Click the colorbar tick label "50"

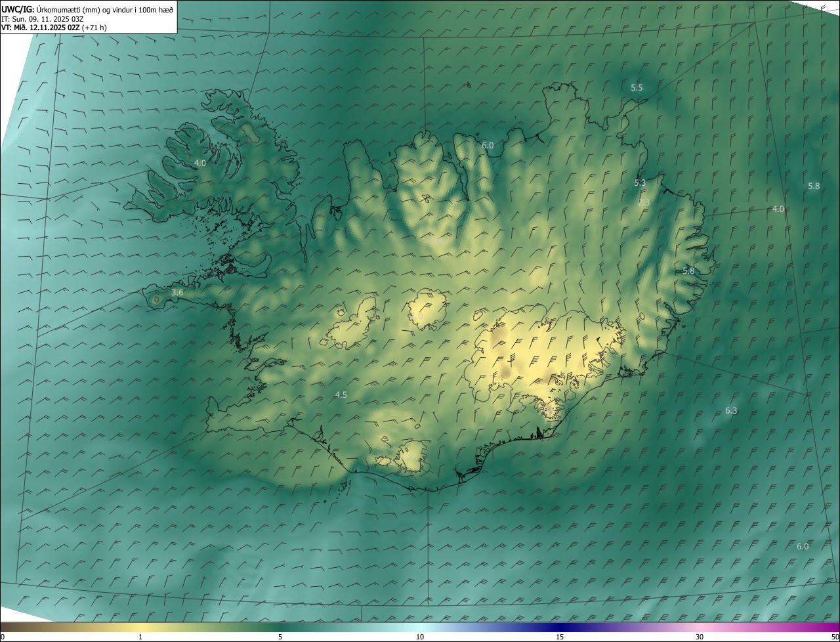pos(835,637)
